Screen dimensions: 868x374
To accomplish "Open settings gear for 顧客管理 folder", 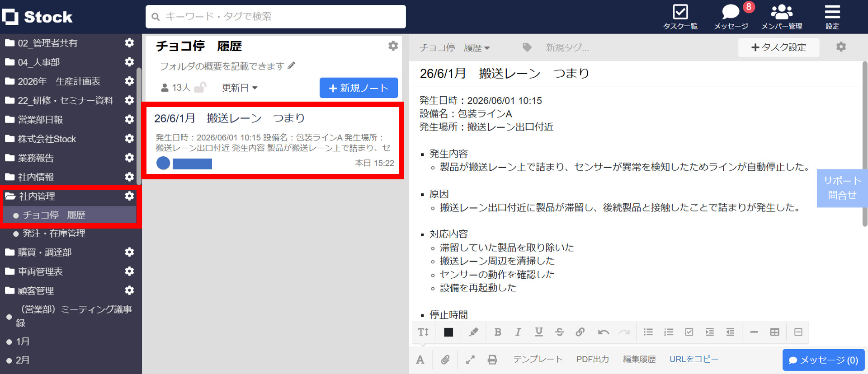I will click(129, 290).
